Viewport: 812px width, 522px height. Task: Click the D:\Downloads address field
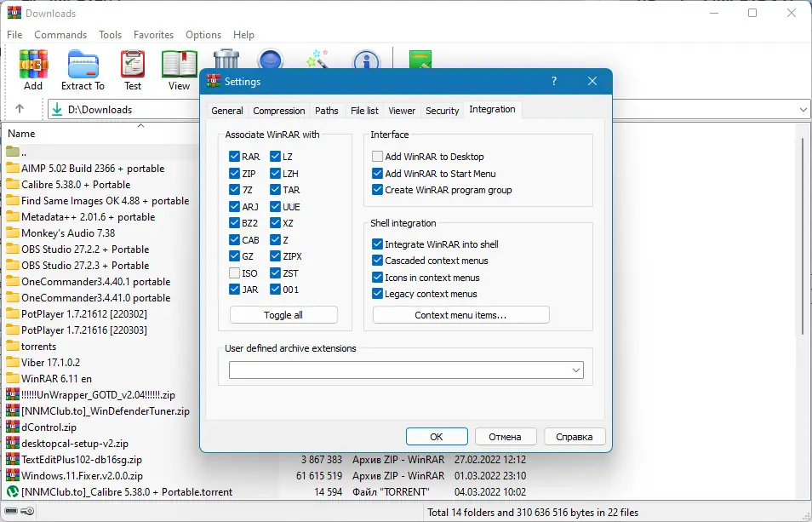pos(124,110)
